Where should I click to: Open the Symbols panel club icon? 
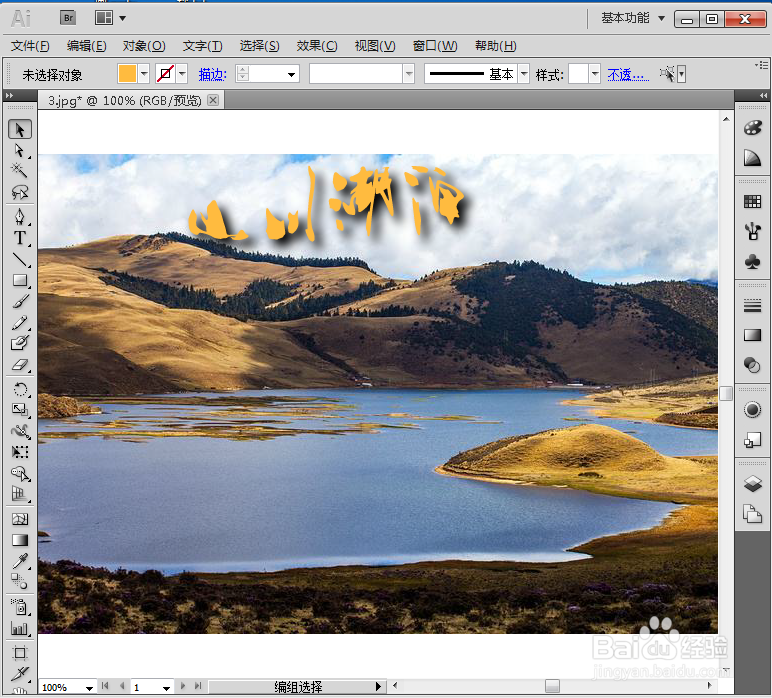pos(752,261)
